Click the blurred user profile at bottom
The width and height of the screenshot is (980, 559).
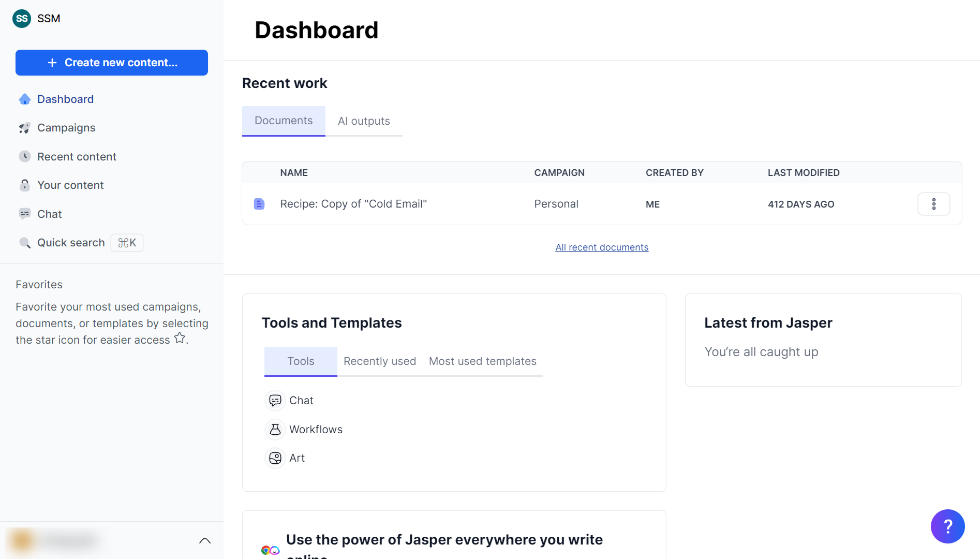point(54,540)
